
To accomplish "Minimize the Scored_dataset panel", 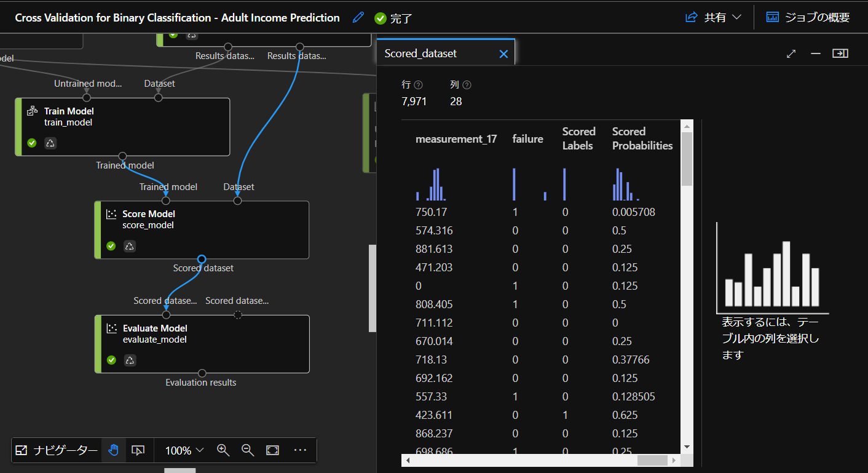I will coord(816,53).
